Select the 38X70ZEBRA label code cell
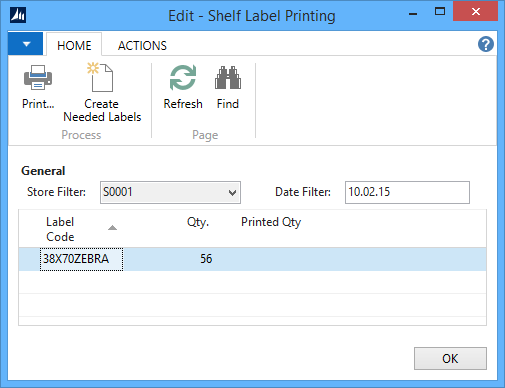Image resolution: width=505 pixels, height=388 pixels. pos(81,259)
